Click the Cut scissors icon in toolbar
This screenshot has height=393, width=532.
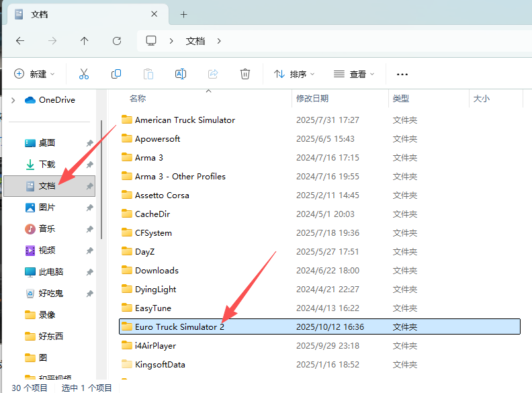pos(84,74)
